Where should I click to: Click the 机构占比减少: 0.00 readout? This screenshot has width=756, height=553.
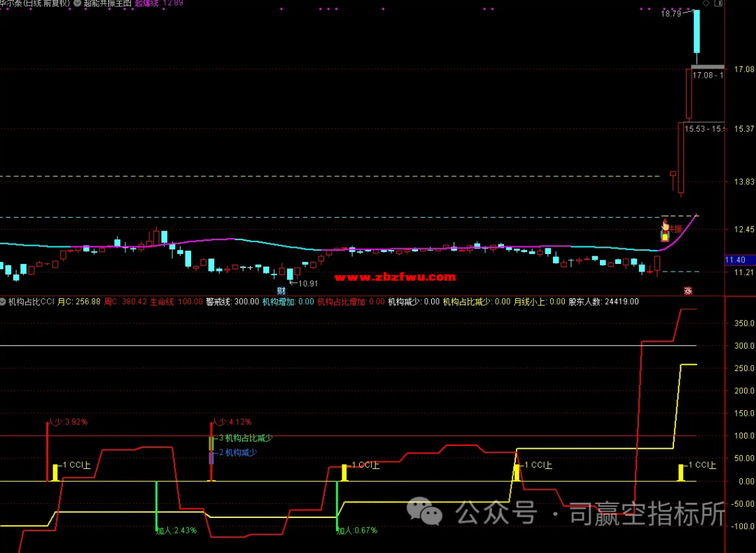pos(477,302)
